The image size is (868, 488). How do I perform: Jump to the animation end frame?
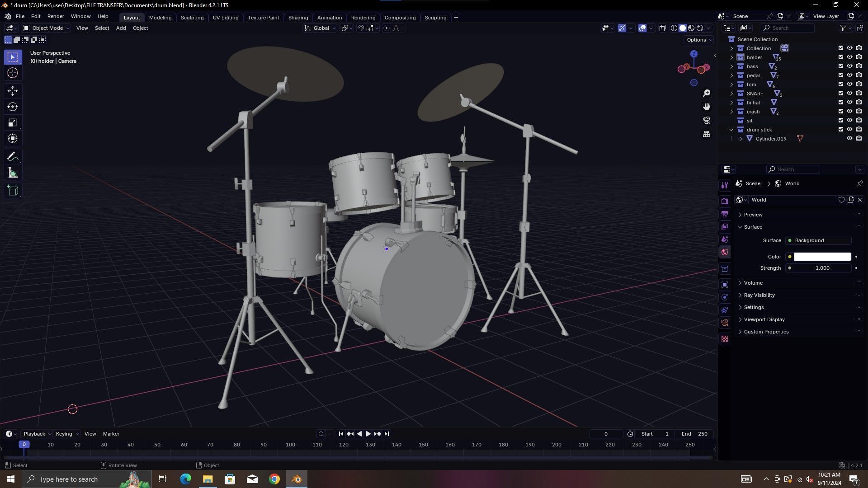click(387, 434)
